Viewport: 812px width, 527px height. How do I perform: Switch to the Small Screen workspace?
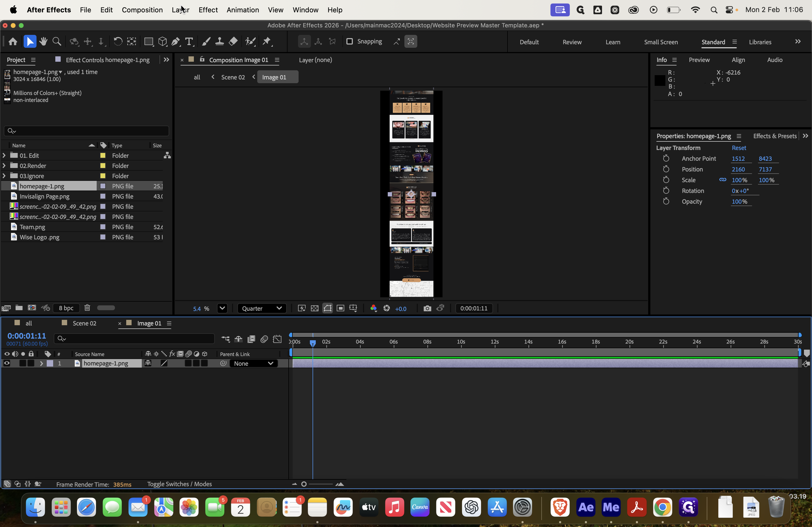point(661,42)
